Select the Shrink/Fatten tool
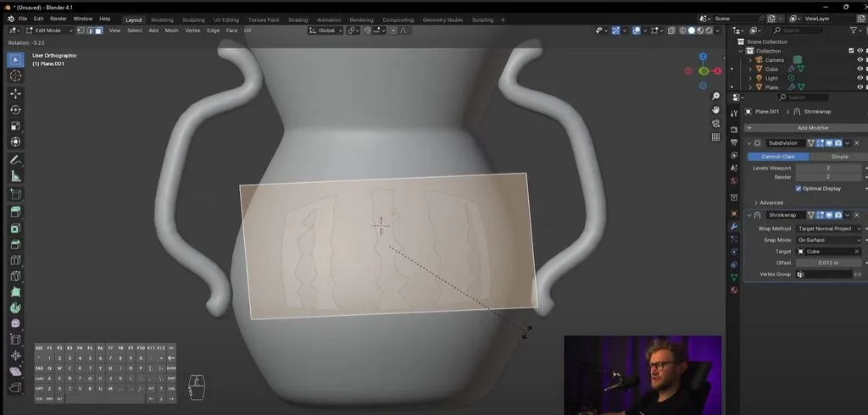868x415 pixels. click(15, 356)
